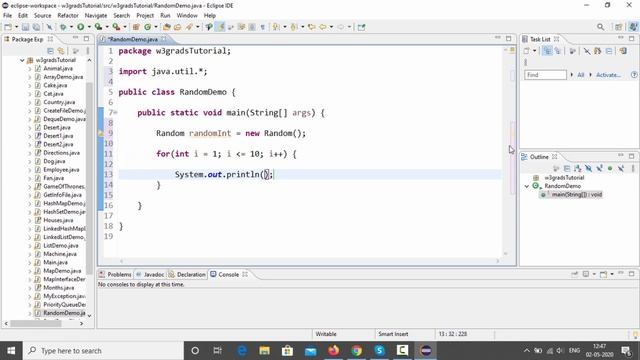Collapse the w3gradsTutorial package tree node
This screenshot has height=360, width=640.
pyautogui.click(x=22, y=60)
